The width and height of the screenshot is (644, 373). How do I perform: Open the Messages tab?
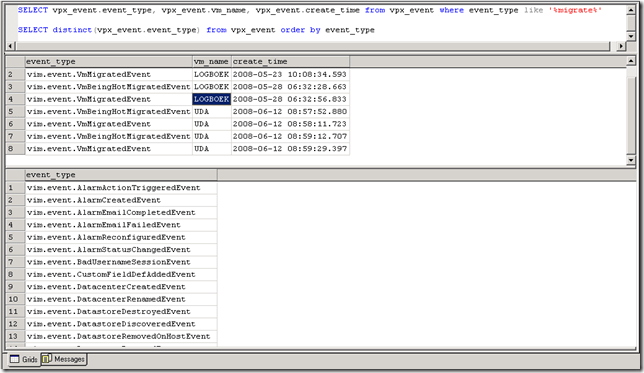click(64, 359)
